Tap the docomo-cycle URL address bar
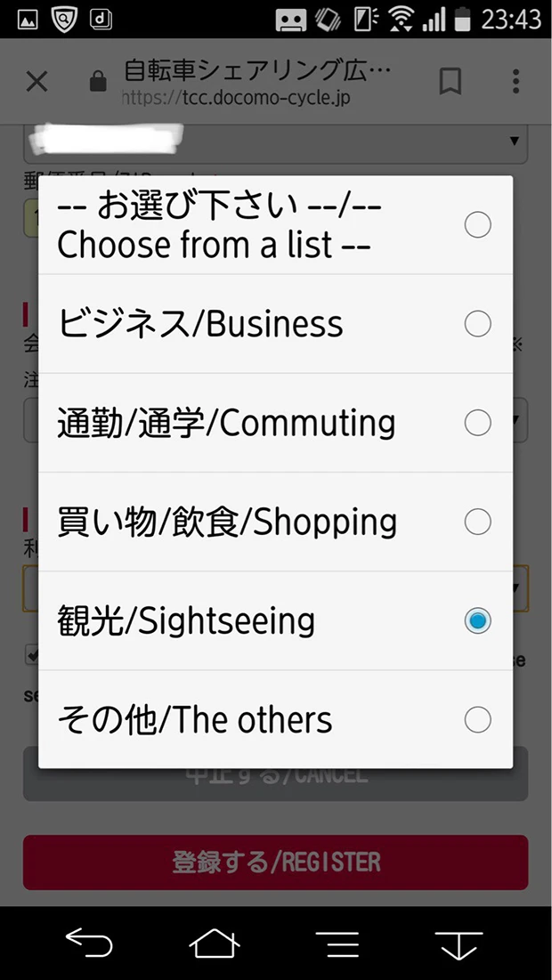The height and width of the screenshot is (980, 552). pos(258,83)
